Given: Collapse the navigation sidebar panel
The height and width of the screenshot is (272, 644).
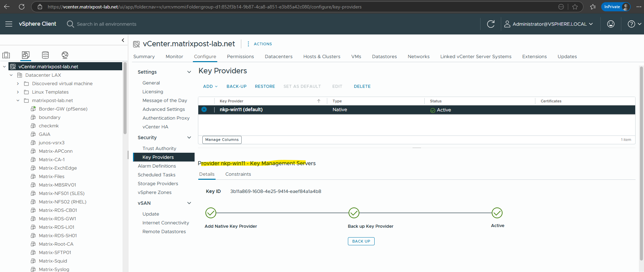Looking at the screenshot, I should [x=123, y=40].
